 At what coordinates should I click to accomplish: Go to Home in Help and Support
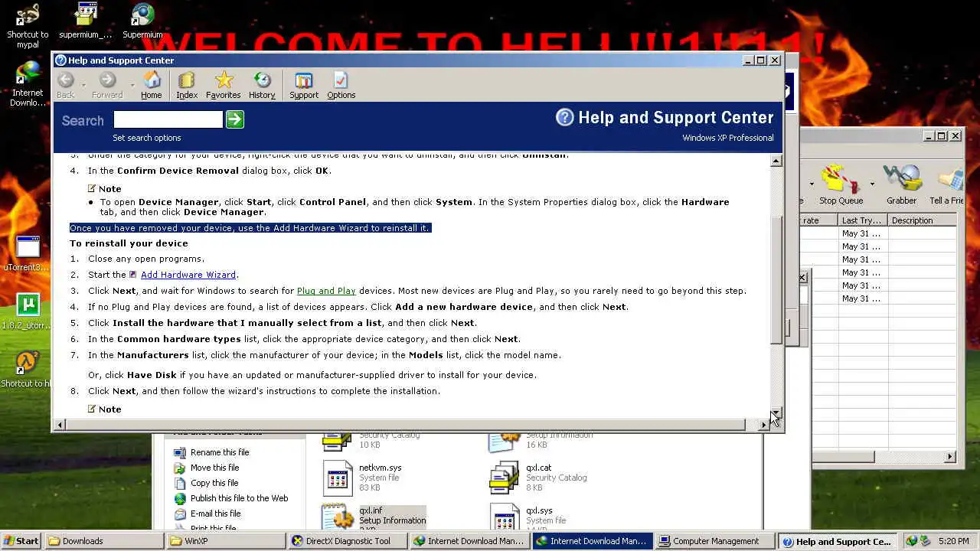pyautogui.click(x=152, y=85)
